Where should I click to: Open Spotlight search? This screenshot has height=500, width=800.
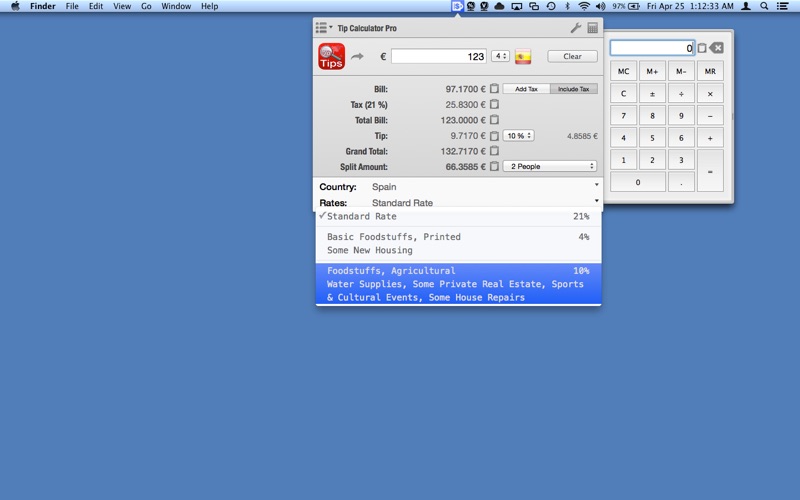click(x=764, y=6)
